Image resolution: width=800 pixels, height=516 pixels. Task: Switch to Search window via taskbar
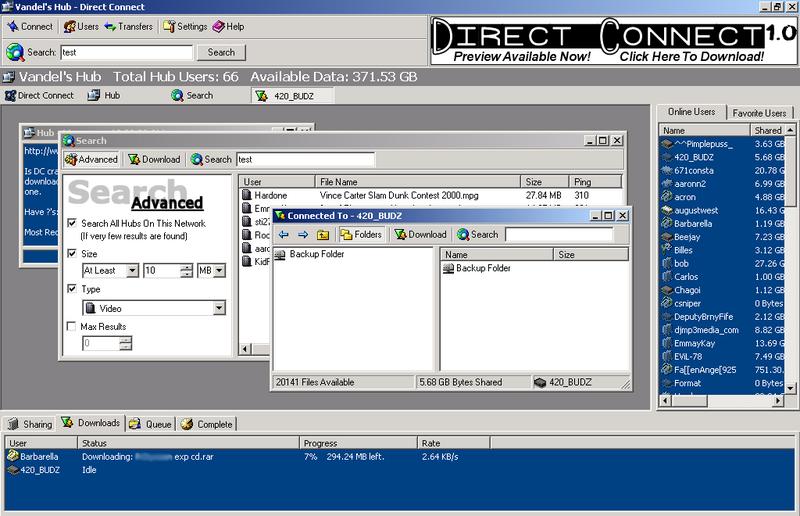click(192, 95)
